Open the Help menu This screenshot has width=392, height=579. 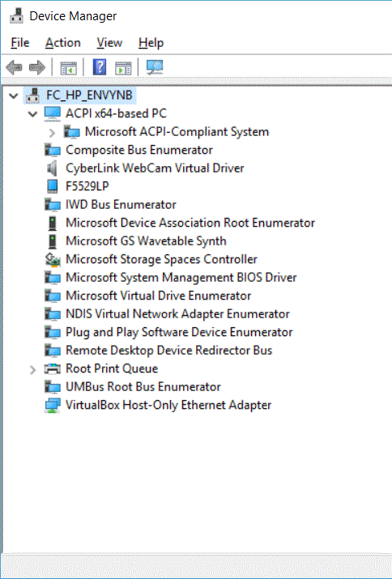tap(151, 43)
